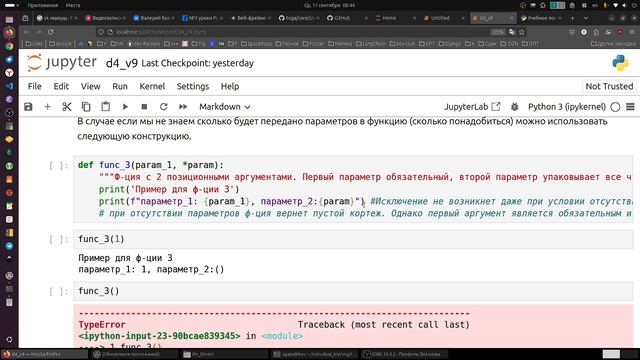The image size is (640, 360).
Task: Cut the selected cell with scissors icon
Action: coord(67,107)
